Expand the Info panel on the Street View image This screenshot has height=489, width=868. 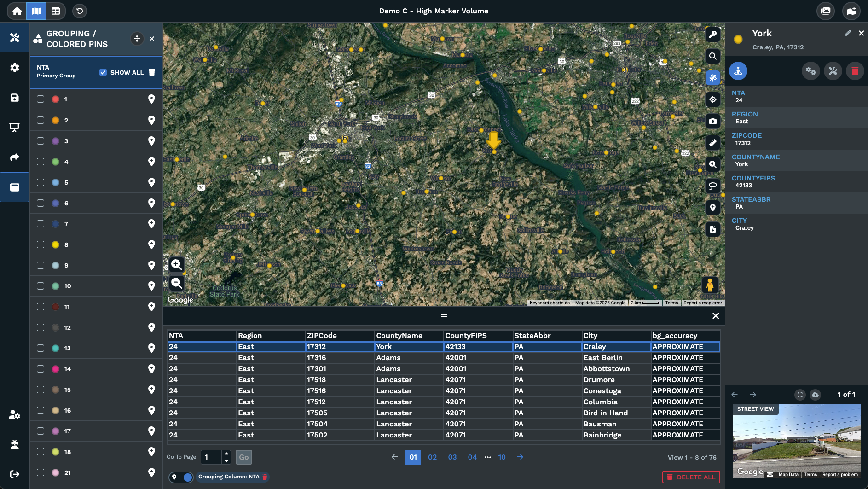pyautogui.click(x=800, y=395)
